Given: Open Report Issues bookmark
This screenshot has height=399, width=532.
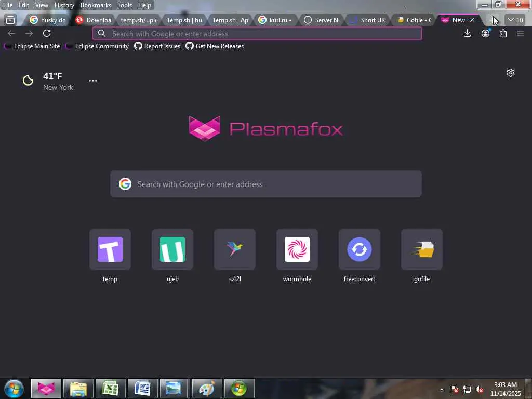Looking at the screenshot, I should click(157, 46).
